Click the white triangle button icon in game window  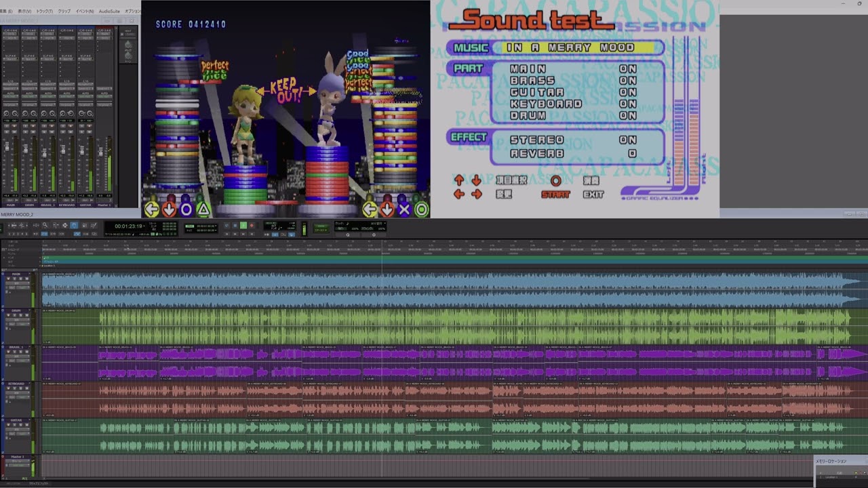[203, 209]
